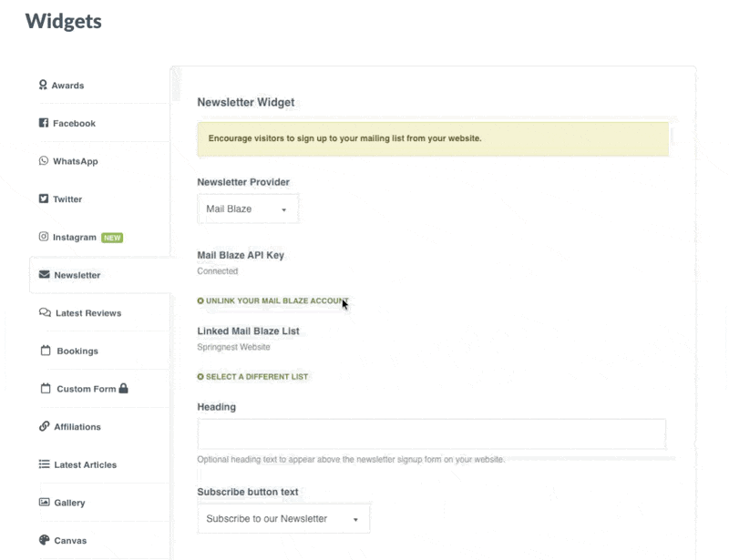Click the Affiliations chain-link icon
The image size is (729, 560).
tap(44, 427)
